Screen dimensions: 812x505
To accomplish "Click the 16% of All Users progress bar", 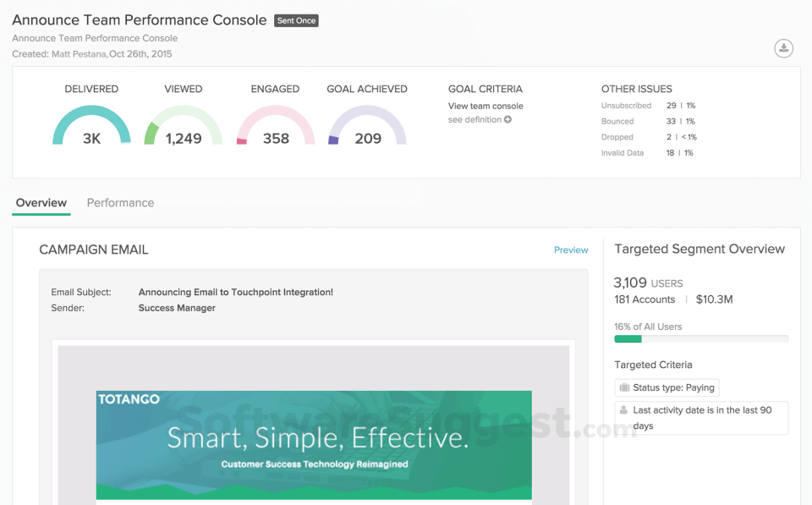I will 700,338.
